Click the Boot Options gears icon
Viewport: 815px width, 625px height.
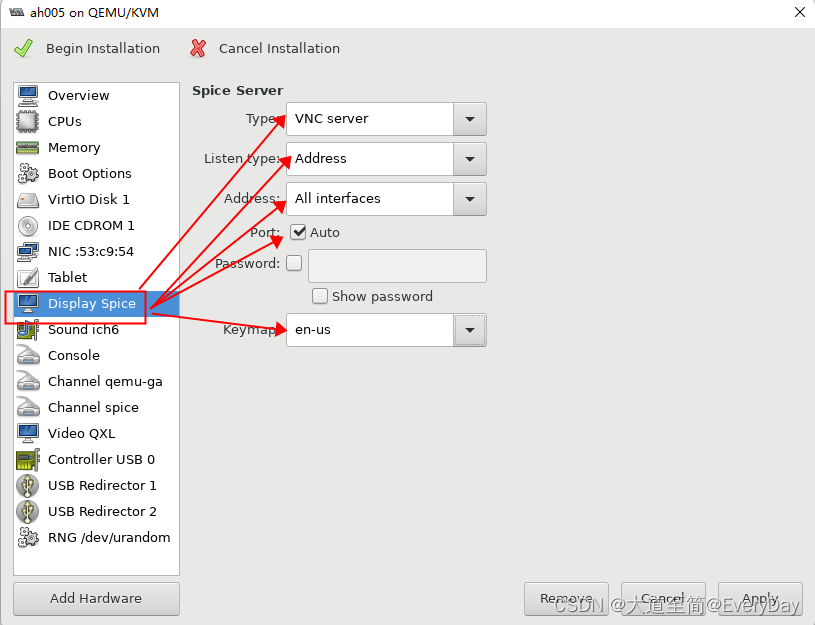click(x=28, y=173)
